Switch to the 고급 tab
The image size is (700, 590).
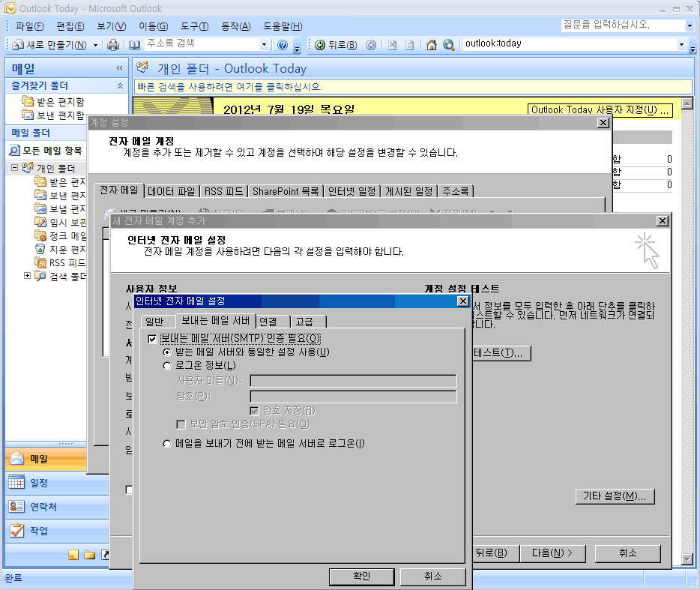point(308,322)
